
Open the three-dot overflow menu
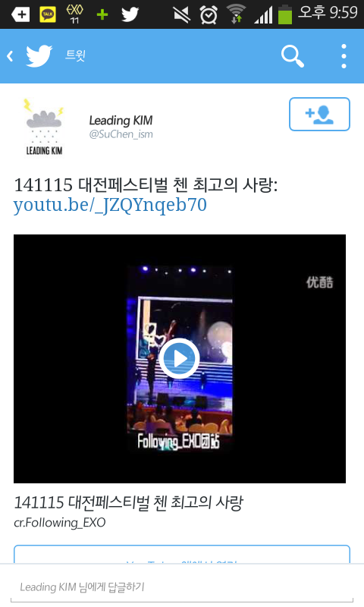pyautogui.click(x=344, y=56)
